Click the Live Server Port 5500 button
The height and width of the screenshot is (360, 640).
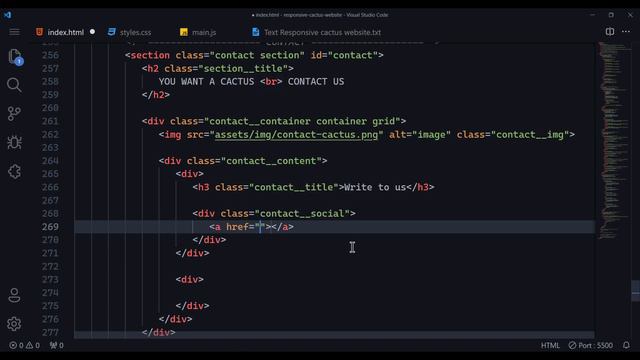click(591, 345)
